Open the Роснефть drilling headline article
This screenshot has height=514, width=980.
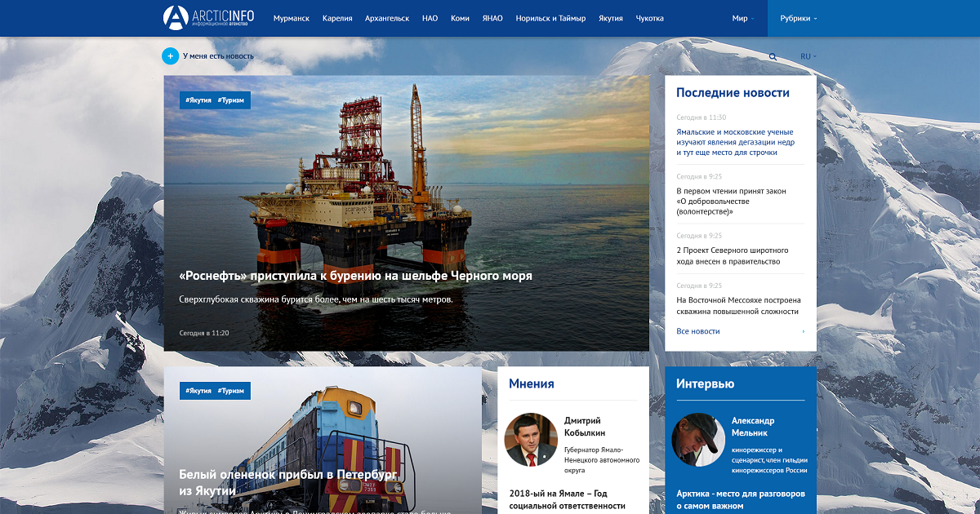pyautogui.click(x=355, y=276)
